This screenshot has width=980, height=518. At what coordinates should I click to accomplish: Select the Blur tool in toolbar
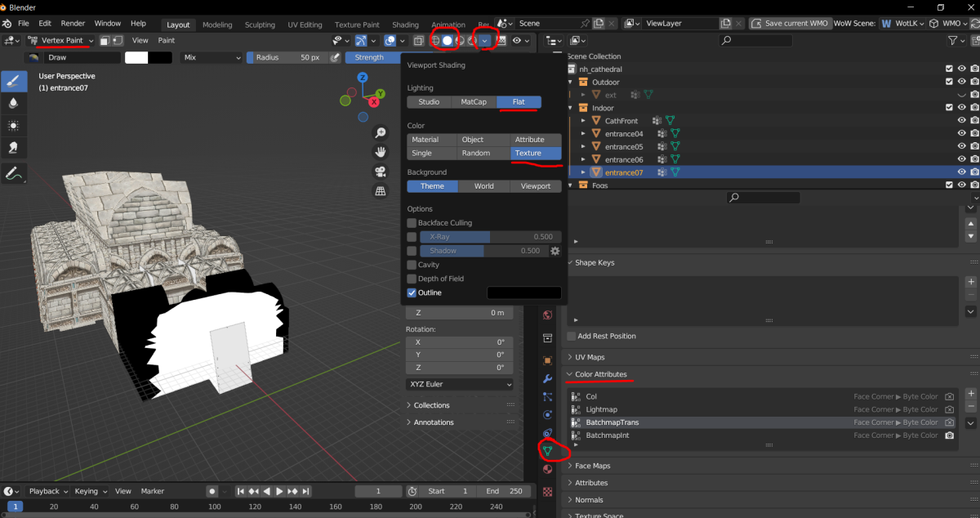(x=14, y=103)
